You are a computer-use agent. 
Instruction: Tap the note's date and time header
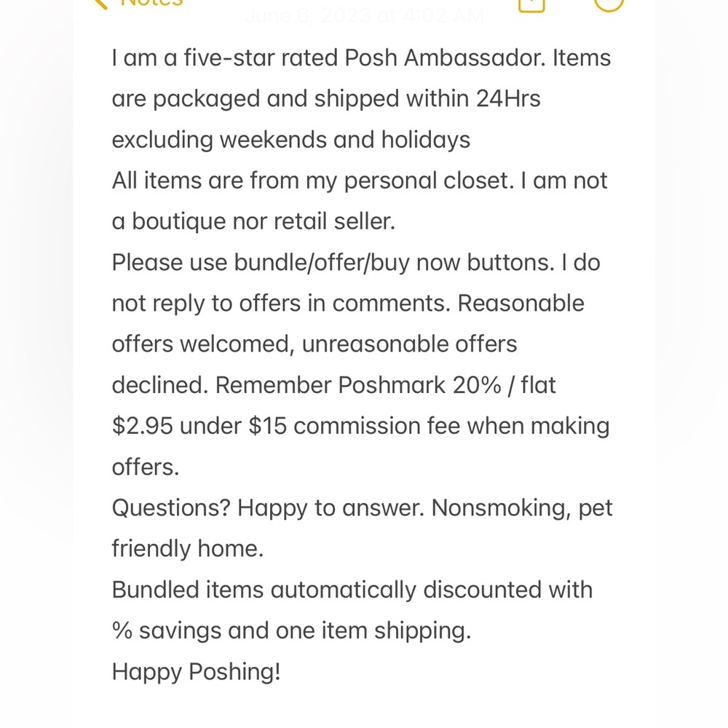pyautogui.click(x=364, y=16)
